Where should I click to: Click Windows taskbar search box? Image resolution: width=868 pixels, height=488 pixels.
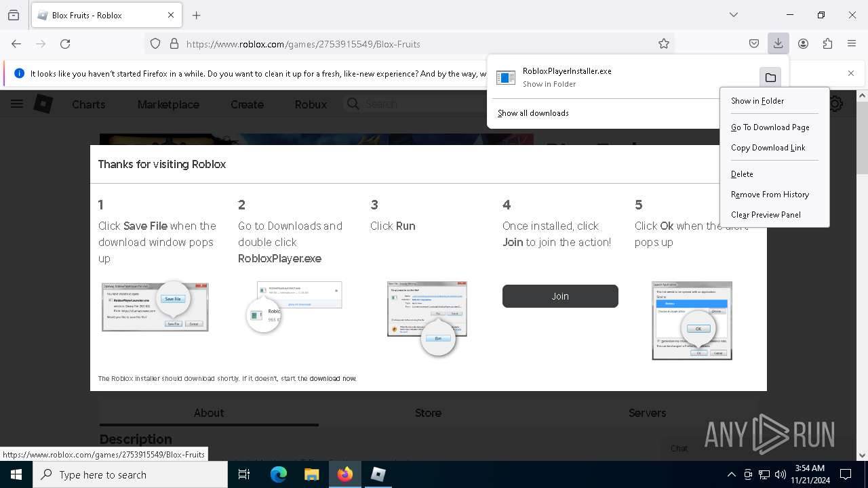click(x=130, y=474)
